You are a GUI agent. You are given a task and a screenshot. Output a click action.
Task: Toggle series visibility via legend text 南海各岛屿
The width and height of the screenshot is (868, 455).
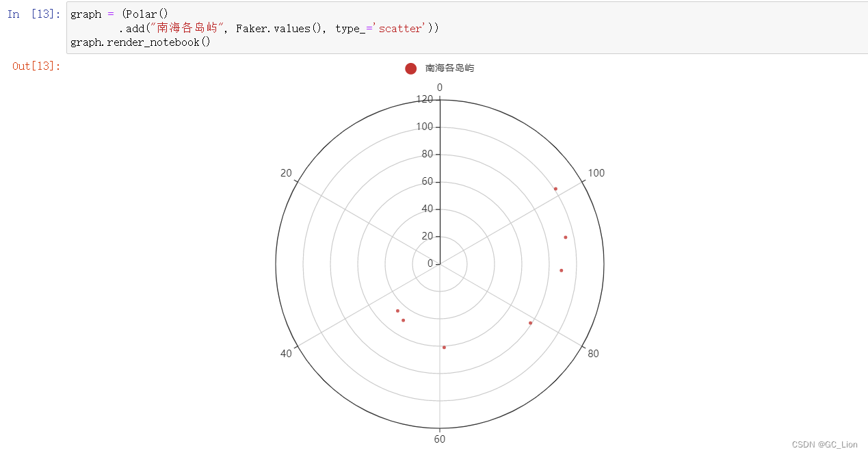(x=450, y=68)
